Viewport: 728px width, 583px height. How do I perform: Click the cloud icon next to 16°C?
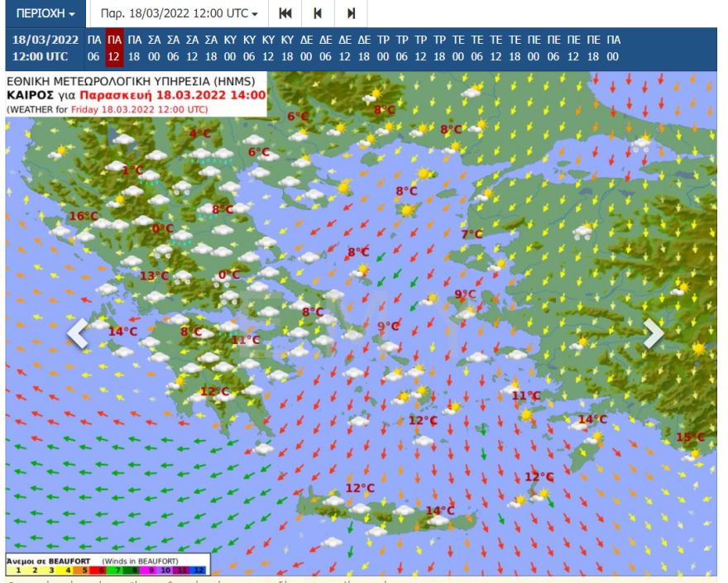[x=102, y=223]
